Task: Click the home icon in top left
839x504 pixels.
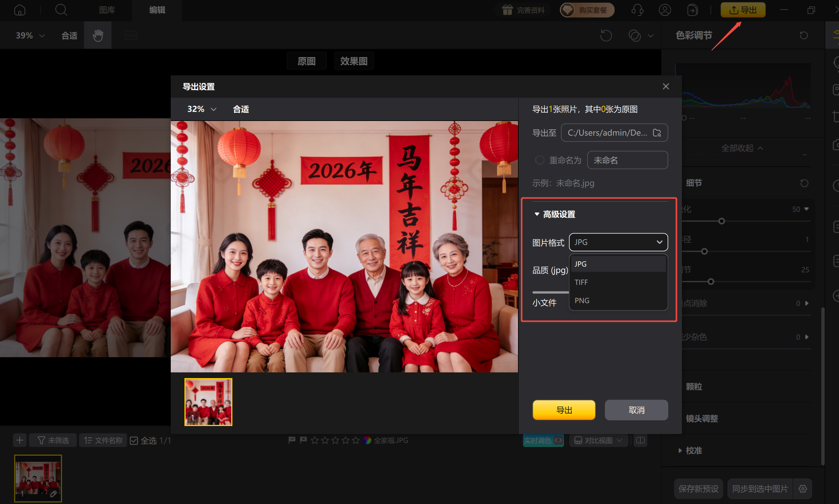Action: pyautogui.click(x=19, y=10)
